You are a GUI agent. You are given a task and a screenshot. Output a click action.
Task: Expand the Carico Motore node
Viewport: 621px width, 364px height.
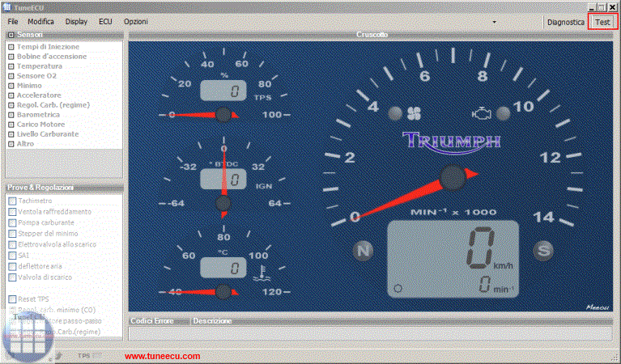pyautogui.click(x=11, y=125)
